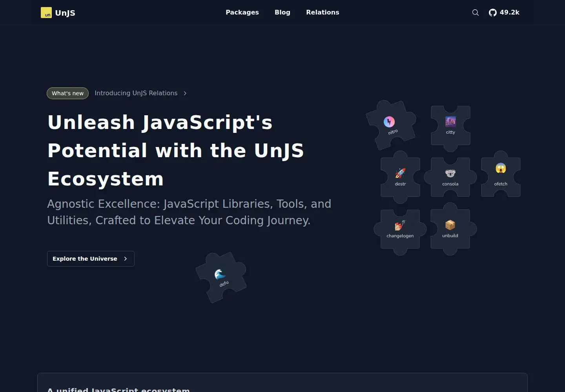Screen dimensions: 565x392
Task: Open the search magnifier icon
Action: [x=476, y=13]
